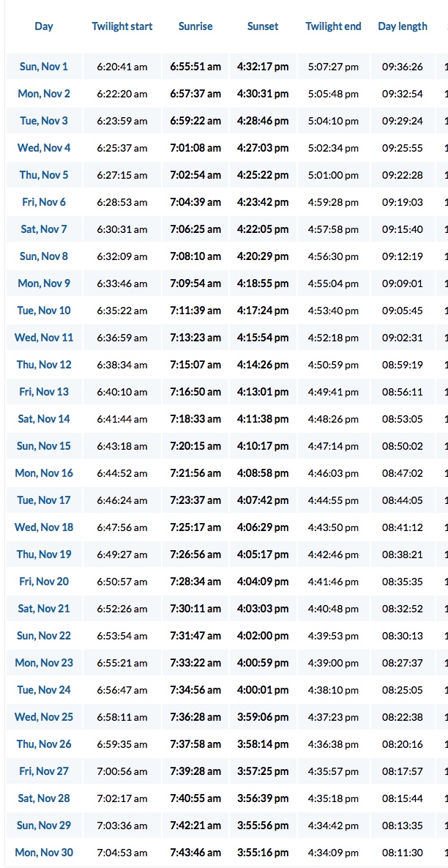Click the Twilight start column header
Screen dimensions: 448x868
122,26
